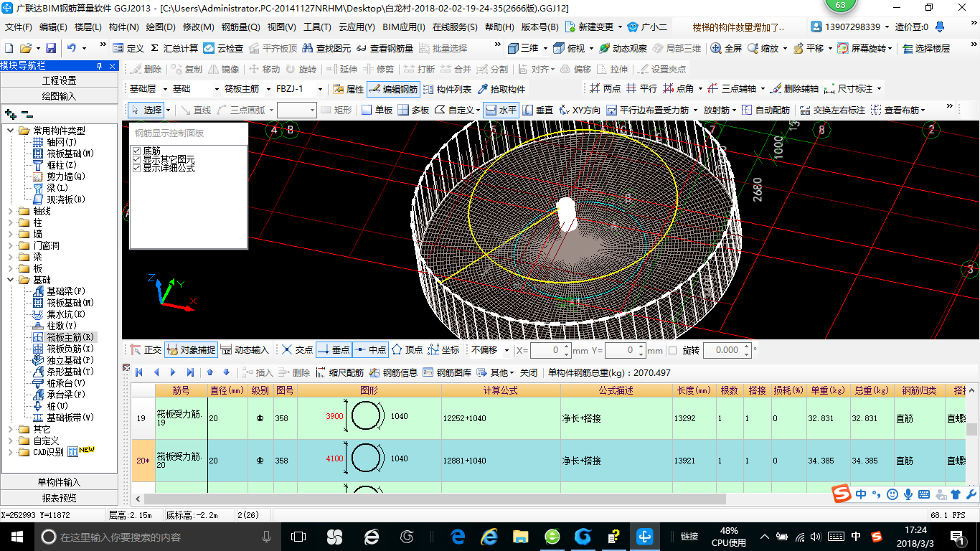This screenshot has width=980, height=551.
Task: Click 自动配筋 auto reinforcement
Action: point(765,110)
